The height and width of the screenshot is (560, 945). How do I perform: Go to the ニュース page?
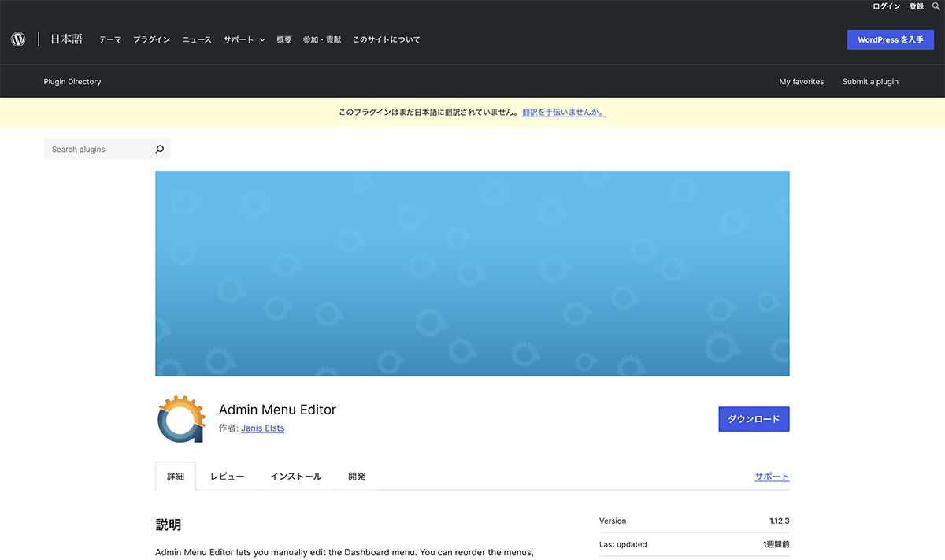coord(197,39)
